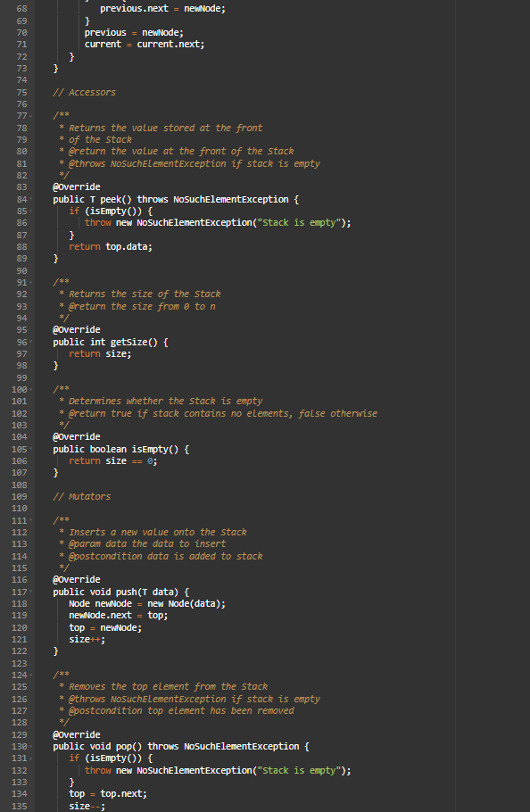Click "@param data the data to insert"
The image size is (530, 812).
[147, 544]
